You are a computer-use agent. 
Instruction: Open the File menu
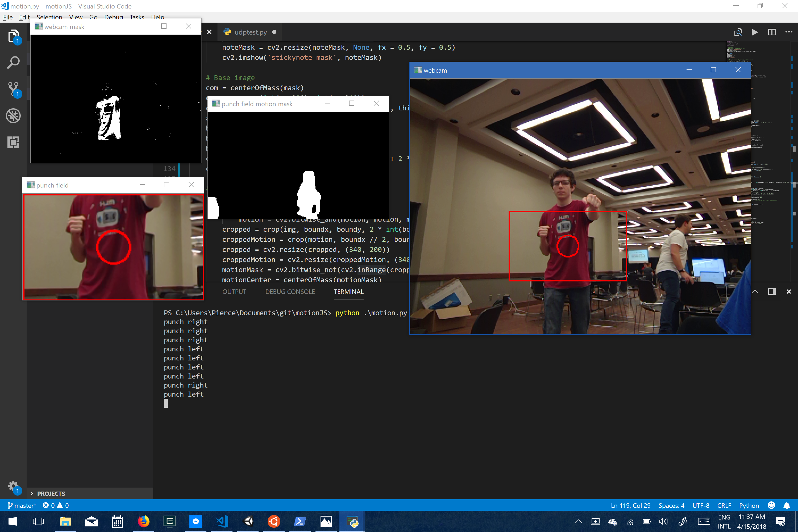(8, 17)
